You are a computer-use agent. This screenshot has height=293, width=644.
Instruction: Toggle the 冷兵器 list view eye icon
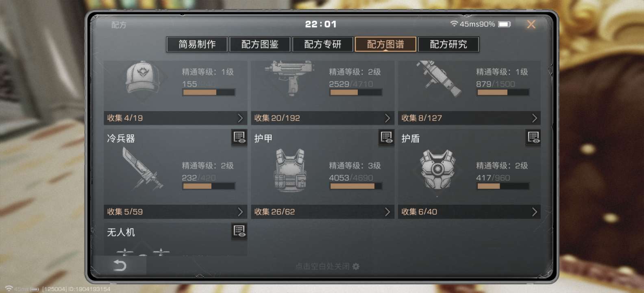click(239, 138)
